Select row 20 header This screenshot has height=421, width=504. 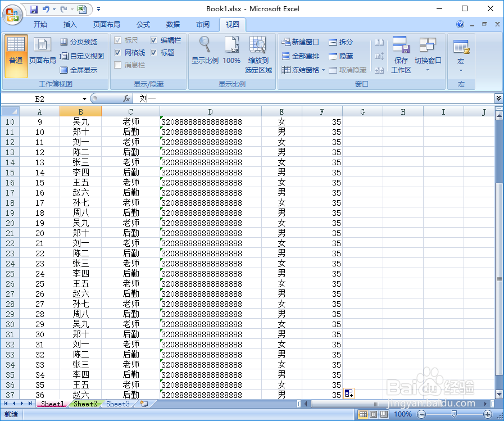tap(10, 223)
